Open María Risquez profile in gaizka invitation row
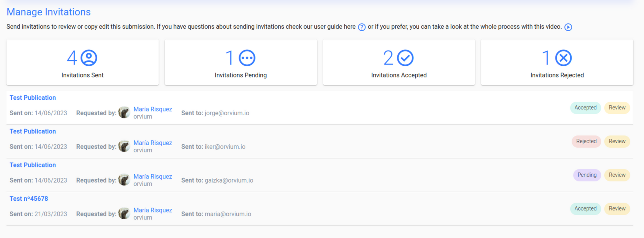Viewport: 644px width, 238px height. click(x=153, y=176)
